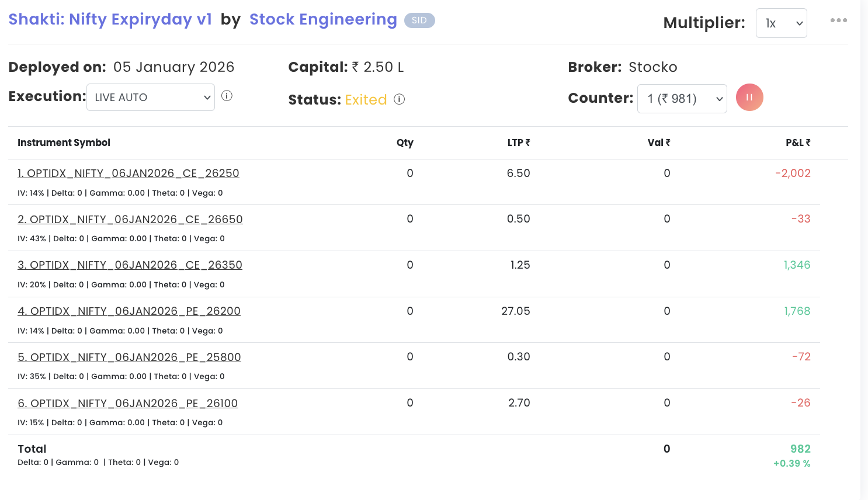Open instrument NIFTY 06JAN2026 CE 26250
The image size is (868, 500).
pyautogui.click(x=129, y=173)
